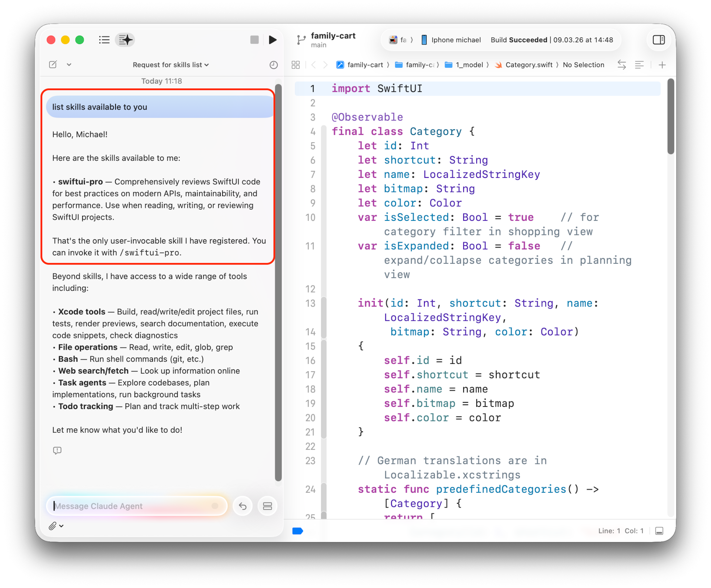Click the Run play button
The width and height of the screenshot is (711, 588).
click(x=273, y=40)
